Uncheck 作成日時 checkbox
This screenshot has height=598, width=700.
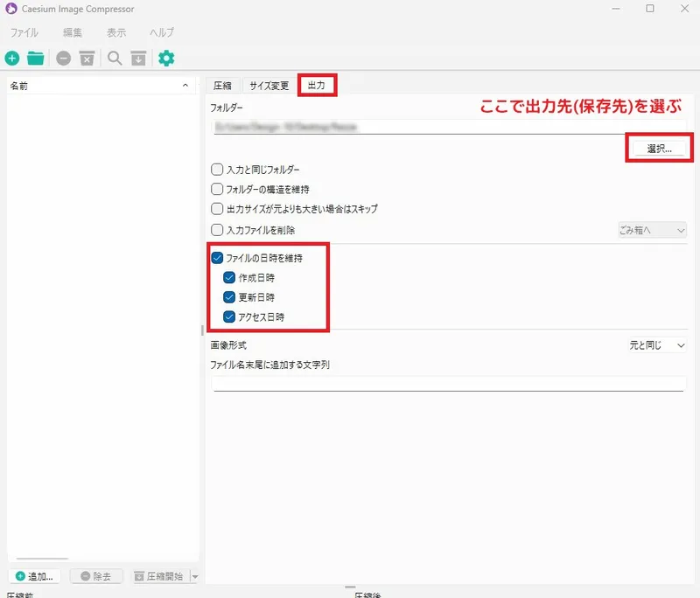(x=229, y=277)
